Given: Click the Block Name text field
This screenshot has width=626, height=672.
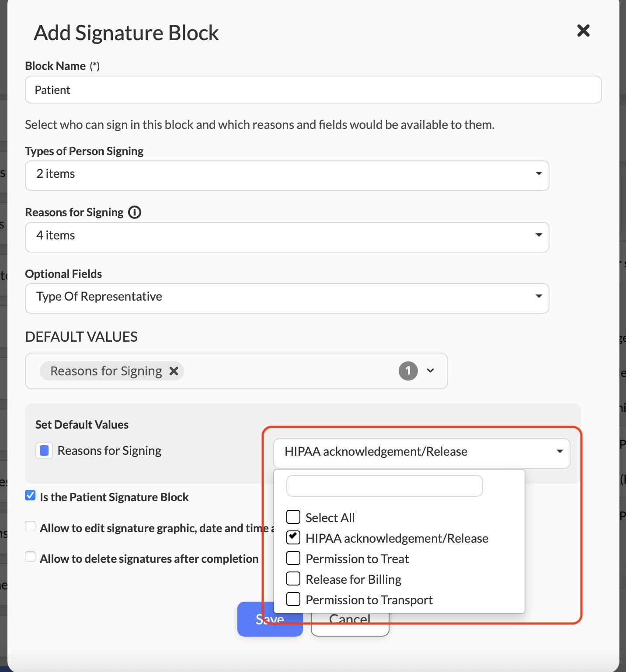Looking at the screenshot, I should 313,90.
